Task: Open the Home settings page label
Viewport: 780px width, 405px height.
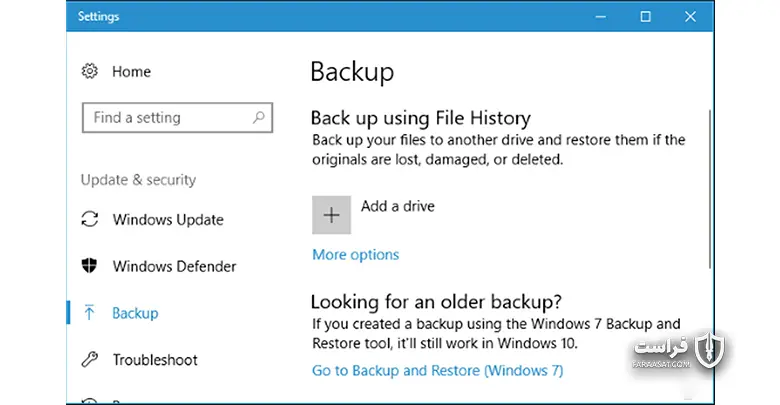Action: coord(131,72)
